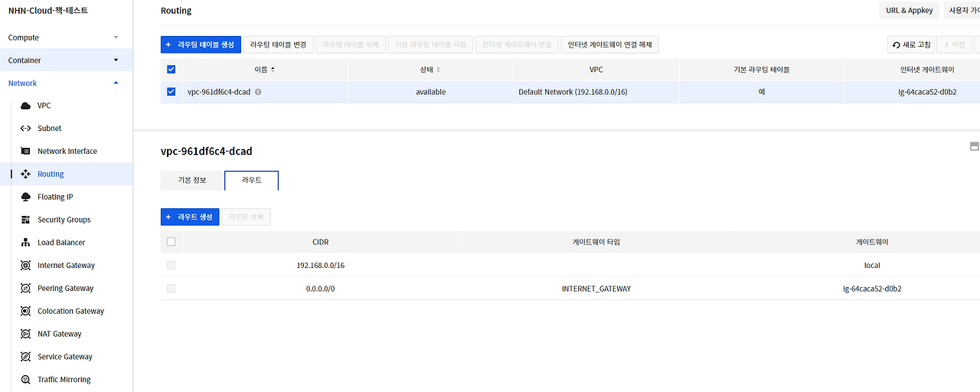Tick the checkbox for route 0.0.0.0/0
This screenshot has height=392, width=980.
[171, 289]
